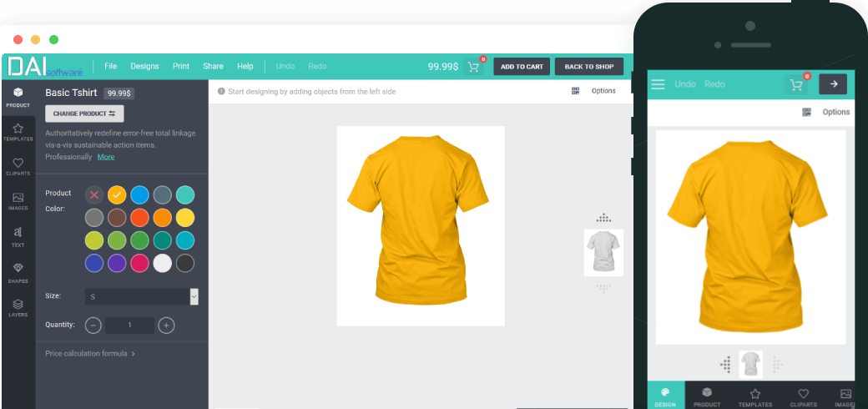Open the Size dropdown
This screenshot has width=868, height=409.
142,296
